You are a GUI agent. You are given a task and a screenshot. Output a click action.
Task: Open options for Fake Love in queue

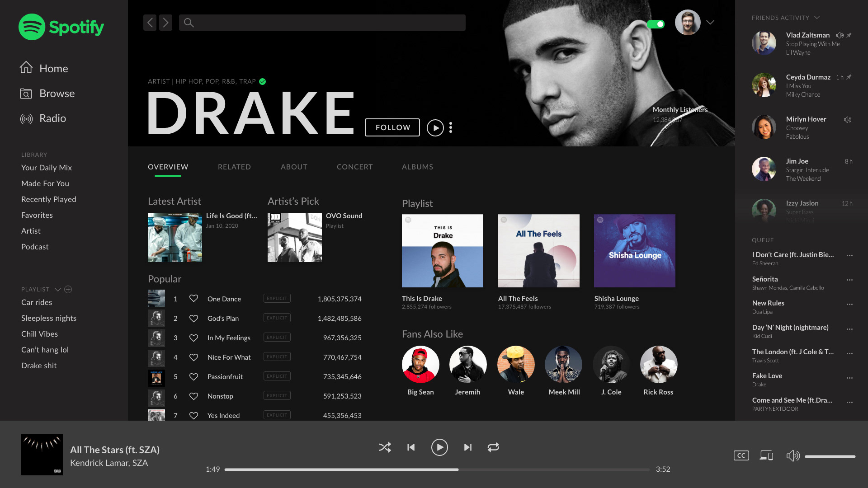click(849, 378)
